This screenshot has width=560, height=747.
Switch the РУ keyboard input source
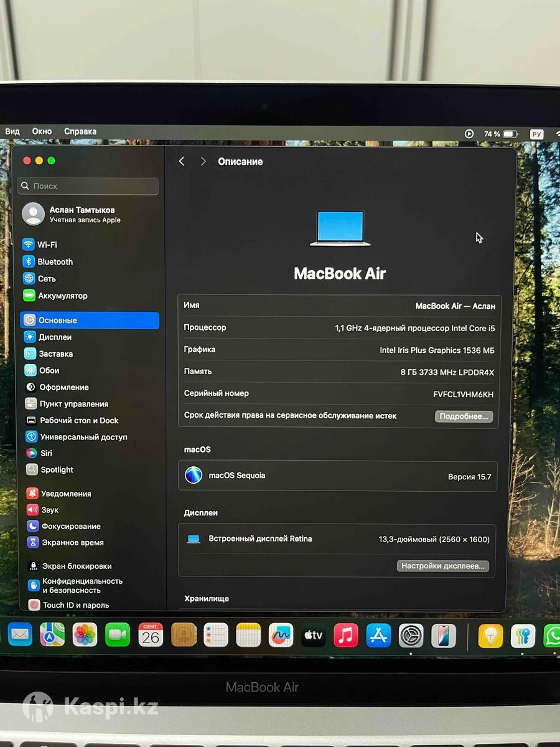pos(536,134)
